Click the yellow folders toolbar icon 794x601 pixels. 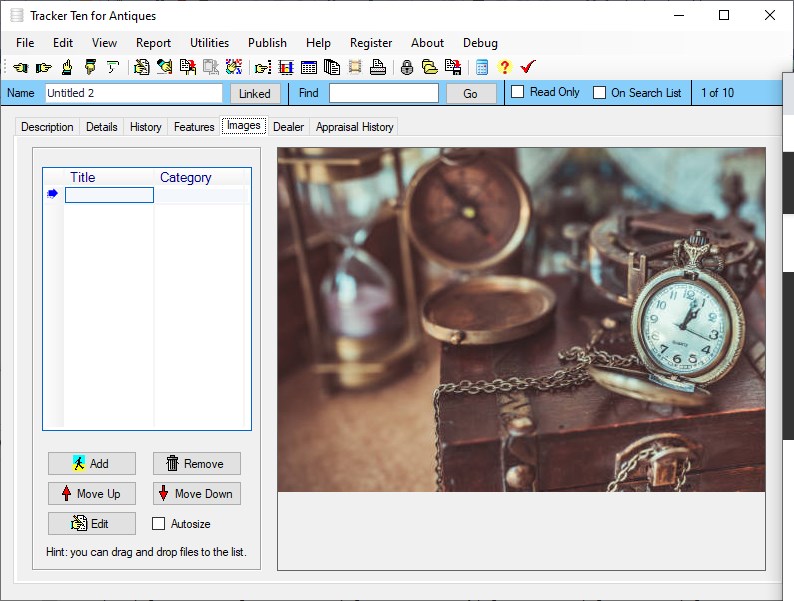click(x=430, y=67)
